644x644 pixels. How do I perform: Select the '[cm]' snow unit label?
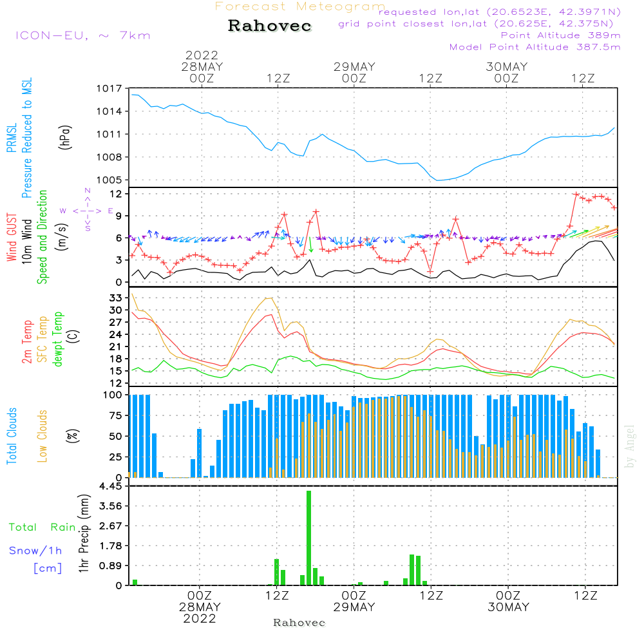tap(48, 569)
